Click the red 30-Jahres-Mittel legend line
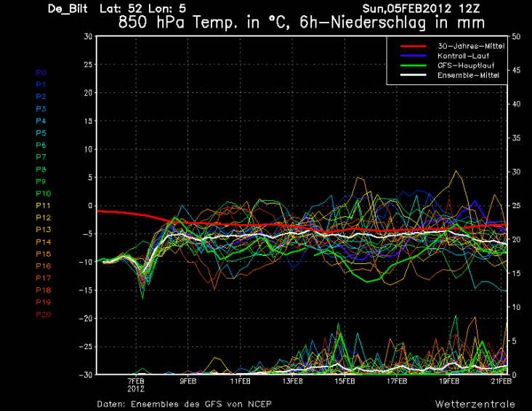The height and width of the screenshot is (411, 532). (413, 47)
